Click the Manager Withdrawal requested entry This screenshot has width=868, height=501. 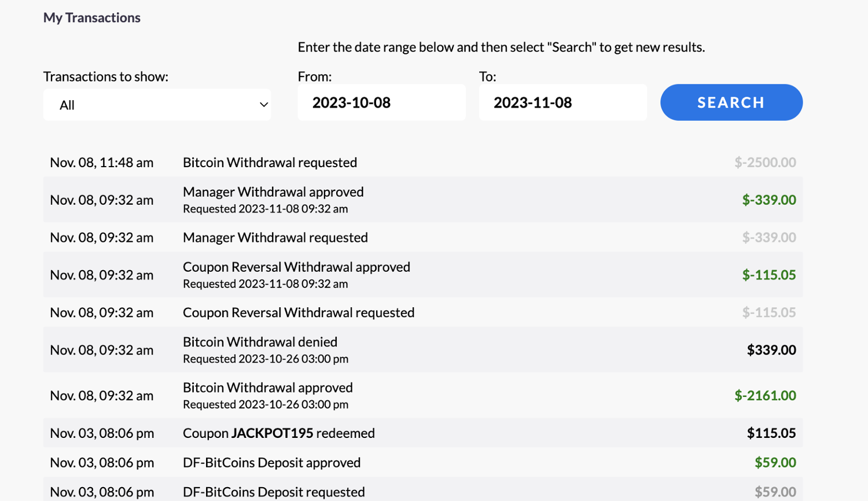coord(275,238)
